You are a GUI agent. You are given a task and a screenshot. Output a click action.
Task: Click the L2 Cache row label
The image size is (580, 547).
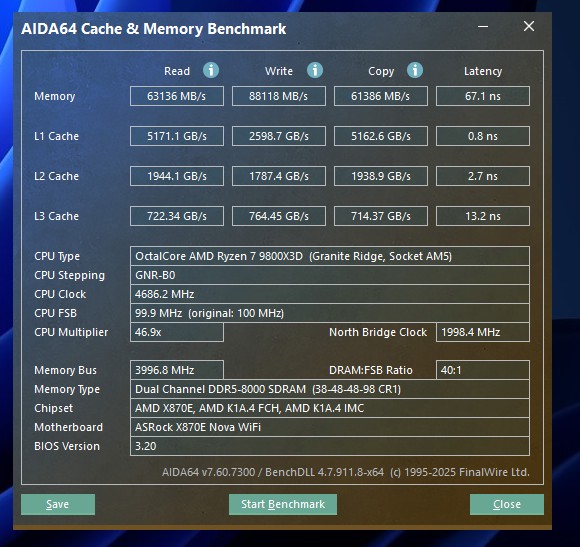56,176
